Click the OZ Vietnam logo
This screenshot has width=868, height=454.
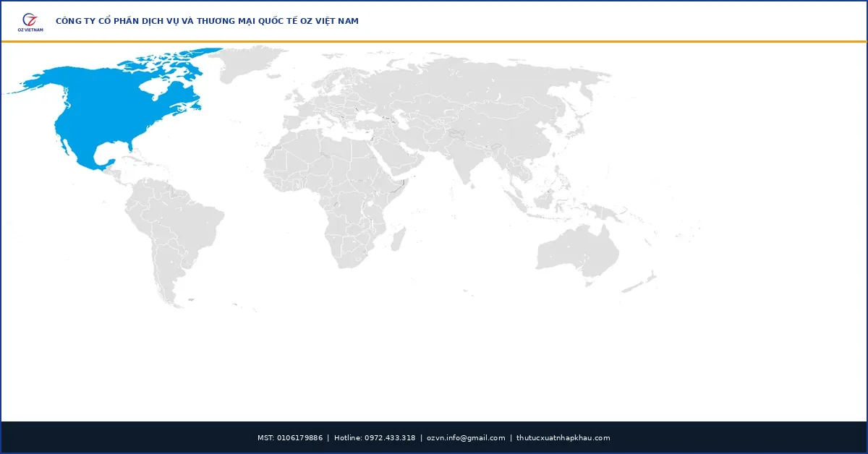click(x=30, y=22)
